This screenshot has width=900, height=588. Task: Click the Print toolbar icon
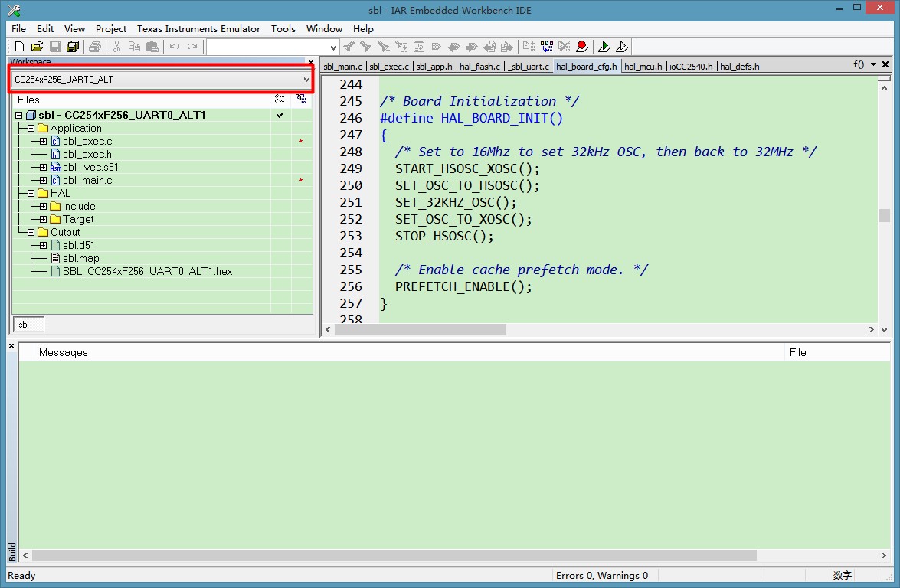click(95, 47)
